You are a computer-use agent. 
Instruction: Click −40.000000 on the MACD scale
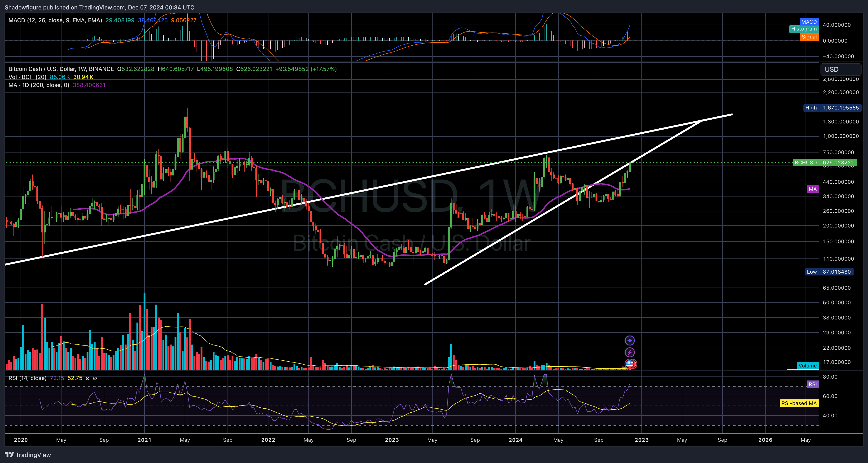pyautogui.click(x=838, y=56)
